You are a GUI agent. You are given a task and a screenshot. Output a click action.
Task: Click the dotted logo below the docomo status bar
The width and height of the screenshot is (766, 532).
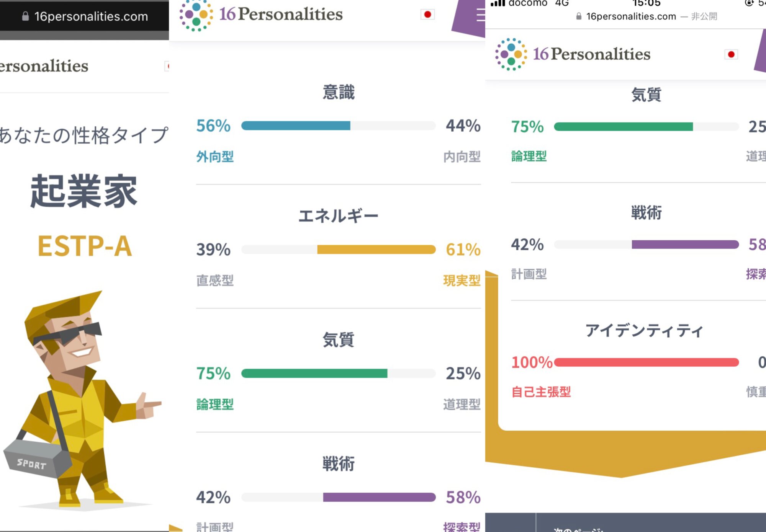tap(511, 54)
